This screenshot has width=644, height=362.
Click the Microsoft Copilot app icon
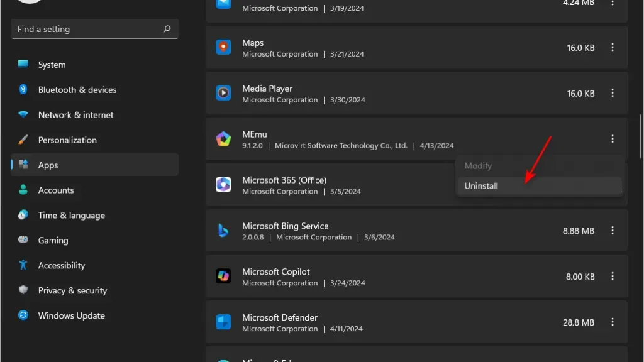pos(223,277)
